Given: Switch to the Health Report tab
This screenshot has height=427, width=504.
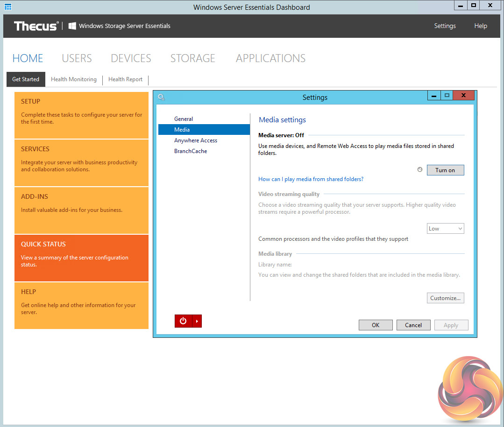Looking at the screenshot, I should click(125, 79).
